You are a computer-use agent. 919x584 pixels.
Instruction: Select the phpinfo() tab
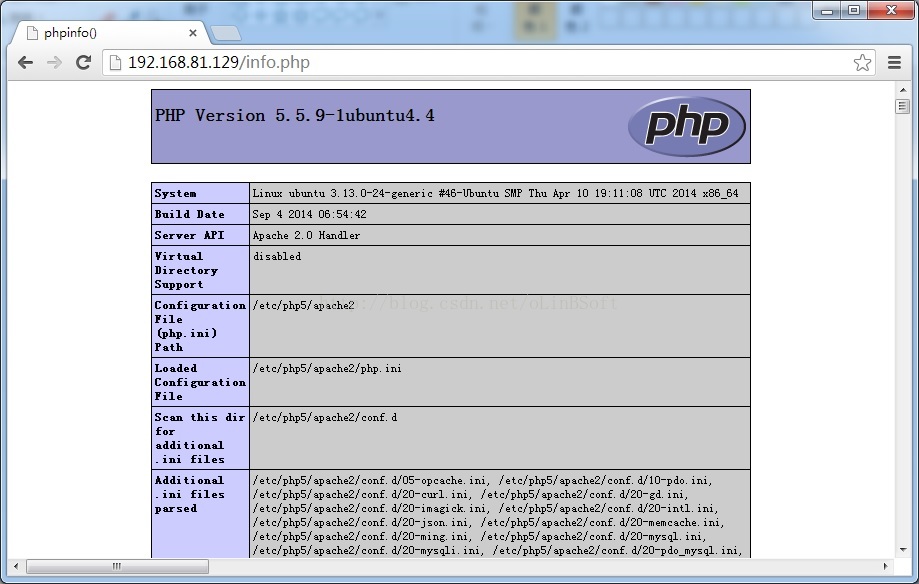click(109, 33)
